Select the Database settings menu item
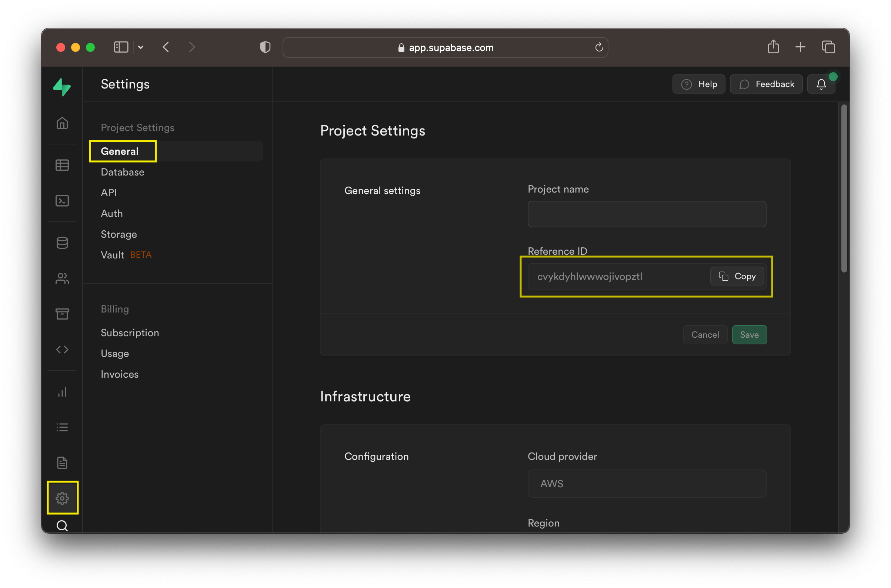Screen dimensions: 891x588 pos(123,172)
